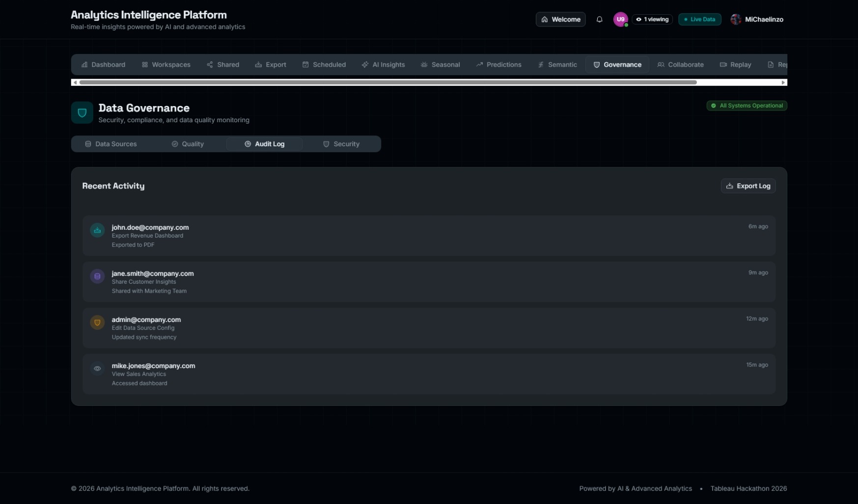This screenshot has height=504, width=858.
Task: Click the admin@company.com activity entry
Action: click(x=429, y=328)
